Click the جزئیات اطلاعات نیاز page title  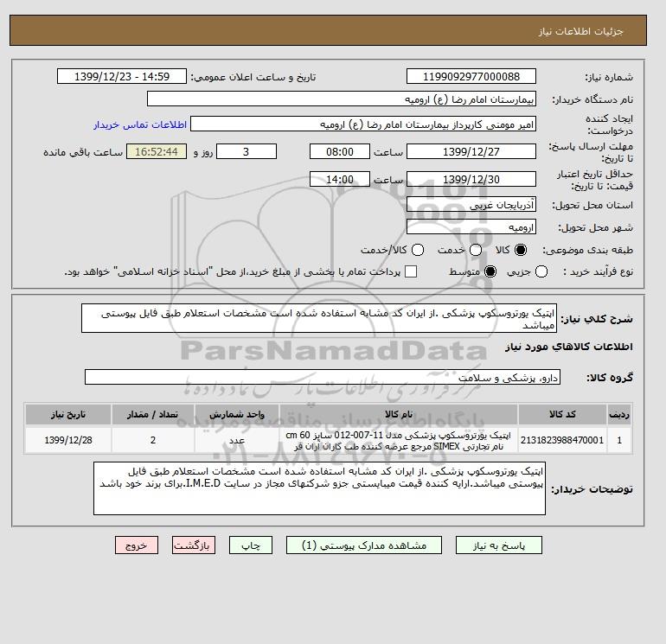pyautogui.click(x=580, y=31)
